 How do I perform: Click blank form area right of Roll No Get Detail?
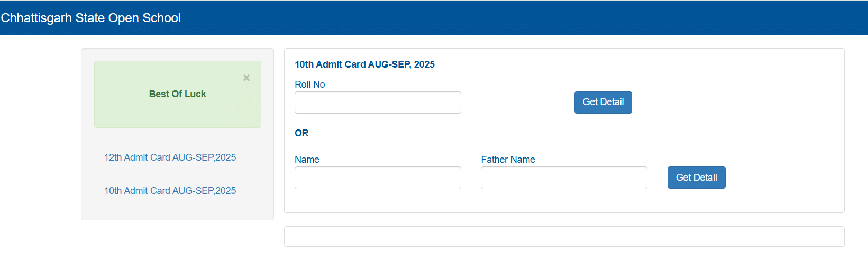coord(735,102)
